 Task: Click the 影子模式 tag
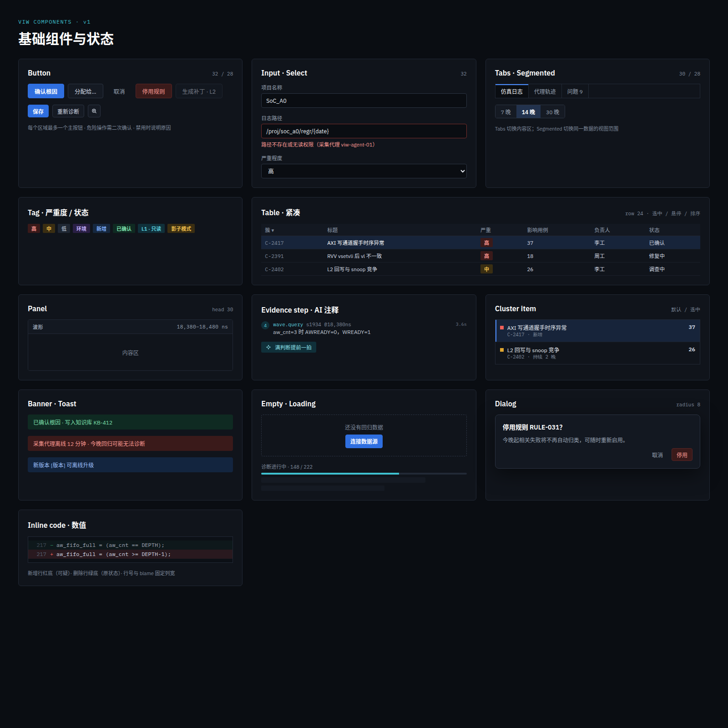181,228
